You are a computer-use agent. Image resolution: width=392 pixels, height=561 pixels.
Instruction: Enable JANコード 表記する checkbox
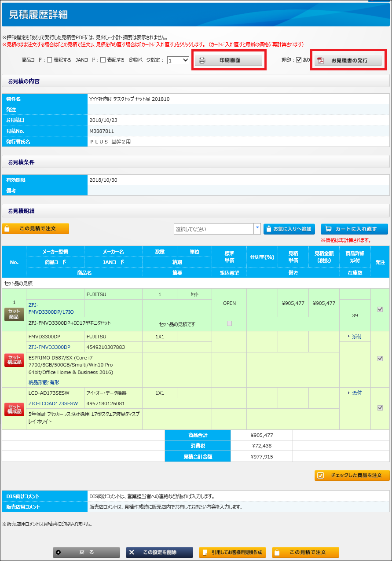[103, 60]
